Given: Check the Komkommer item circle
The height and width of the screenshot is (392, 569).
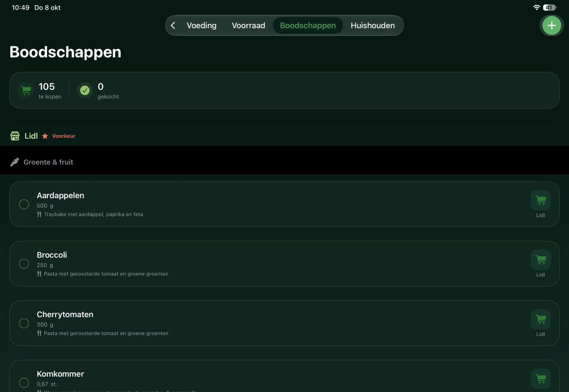Looking at the screenshot, I should (x=24, y=382).
